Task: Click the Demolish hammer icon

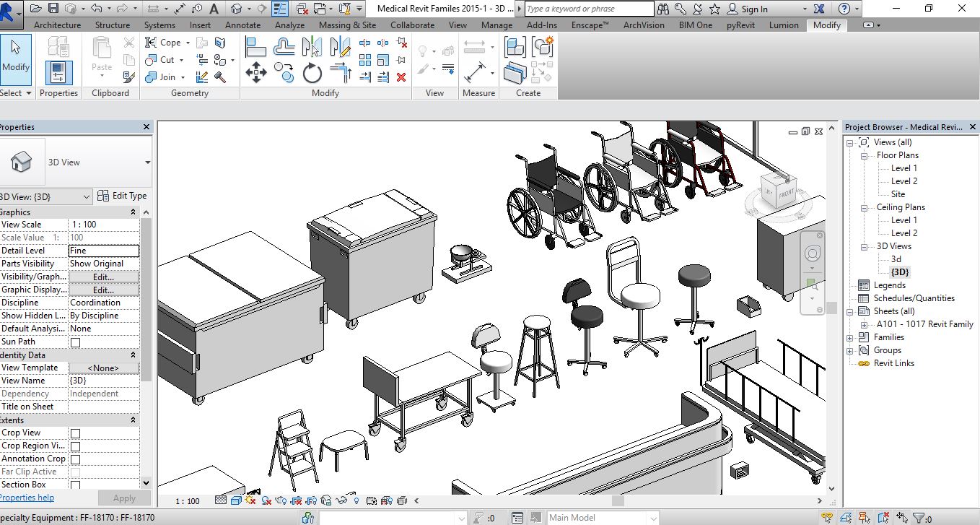Action: pos(220,77)
